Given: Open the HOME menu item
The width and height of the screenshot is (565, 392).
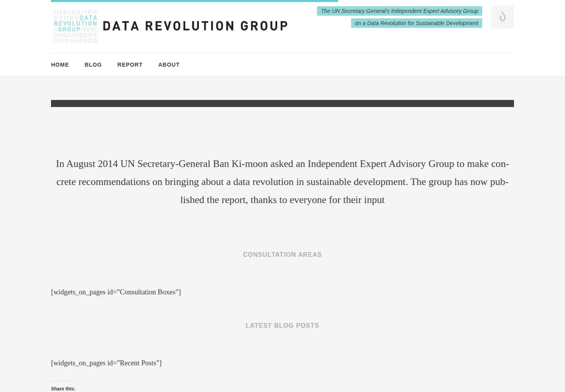Looking at the screenshot, I should (x=60, y=65).
